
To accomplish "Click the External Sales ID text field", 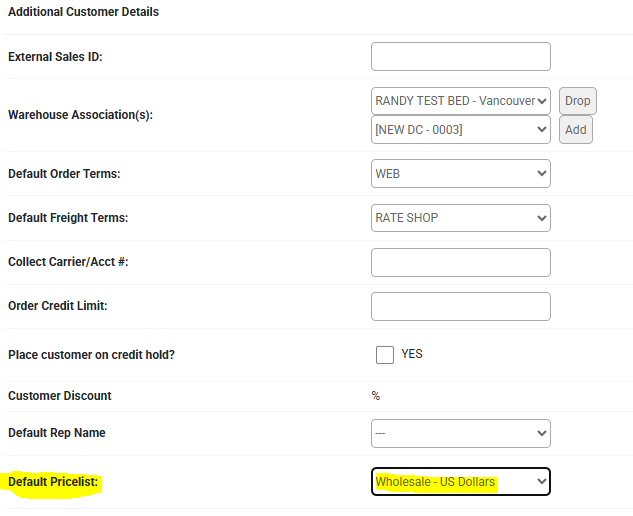I will [x=460, y=57].
